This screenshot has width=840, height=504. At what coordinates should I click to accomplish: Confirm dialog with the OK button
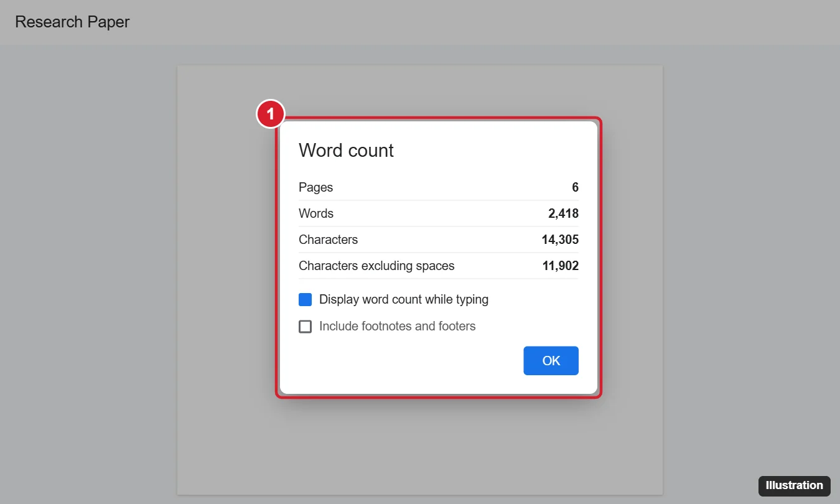tap(551, 361)
